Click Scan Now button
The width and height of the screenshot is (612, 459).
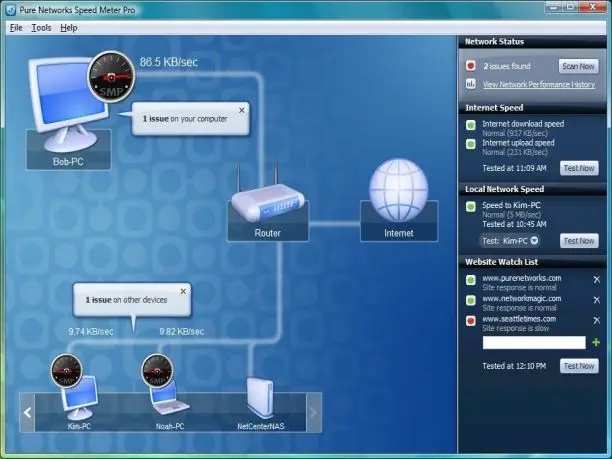pos(578,66)
